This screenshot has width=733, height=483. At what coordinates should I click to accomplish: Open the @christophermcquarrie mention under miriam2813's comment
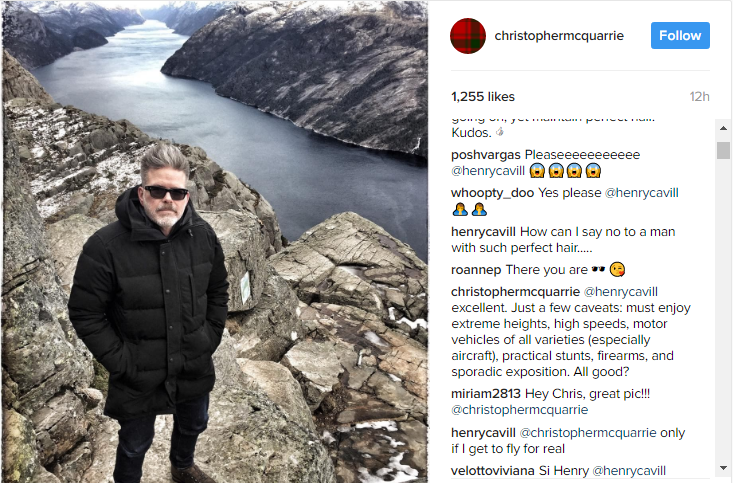click(x=519, y=410)
